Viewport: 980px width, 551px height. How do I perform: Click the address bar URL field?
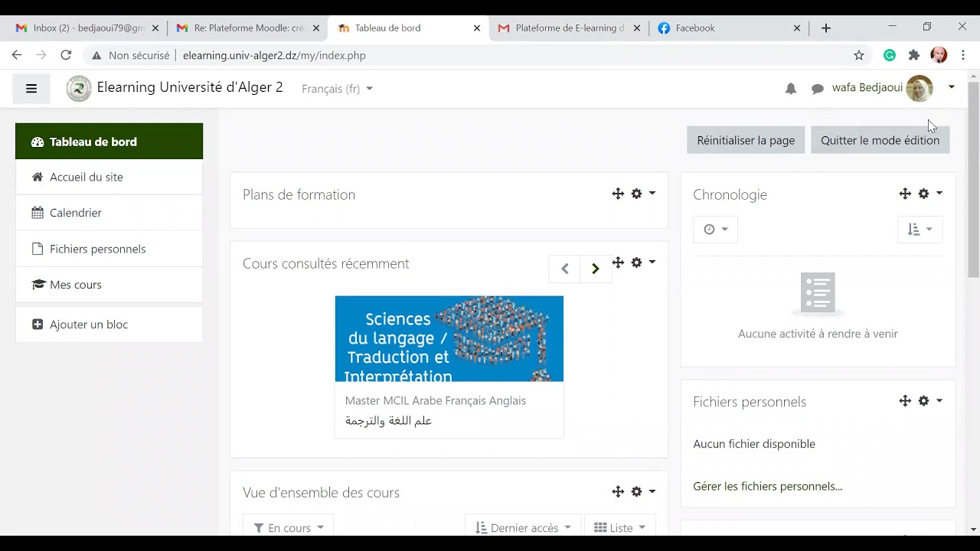tap(505, 55)
